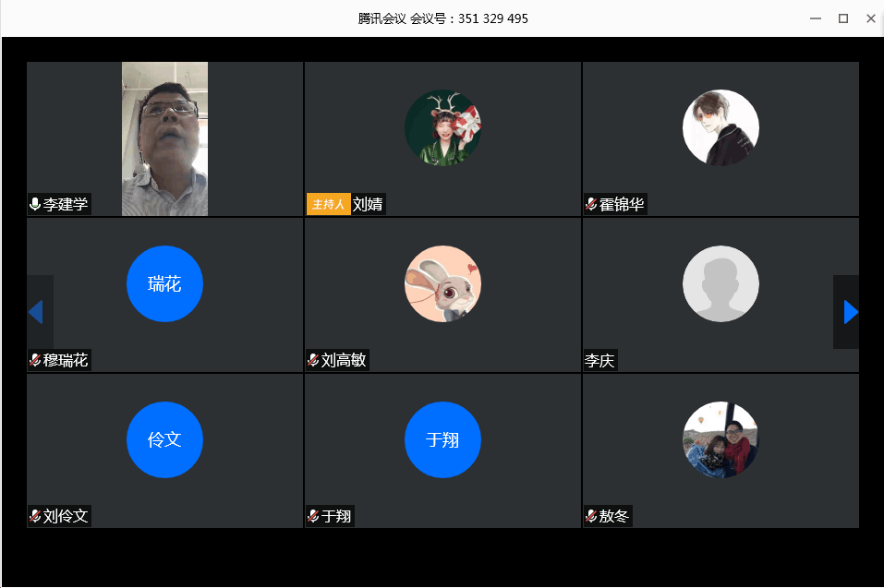The image size is (884, 588).
Task: Click muted mic icon beside 于翔
Action: pyautogui.click(x=313, y=516)
